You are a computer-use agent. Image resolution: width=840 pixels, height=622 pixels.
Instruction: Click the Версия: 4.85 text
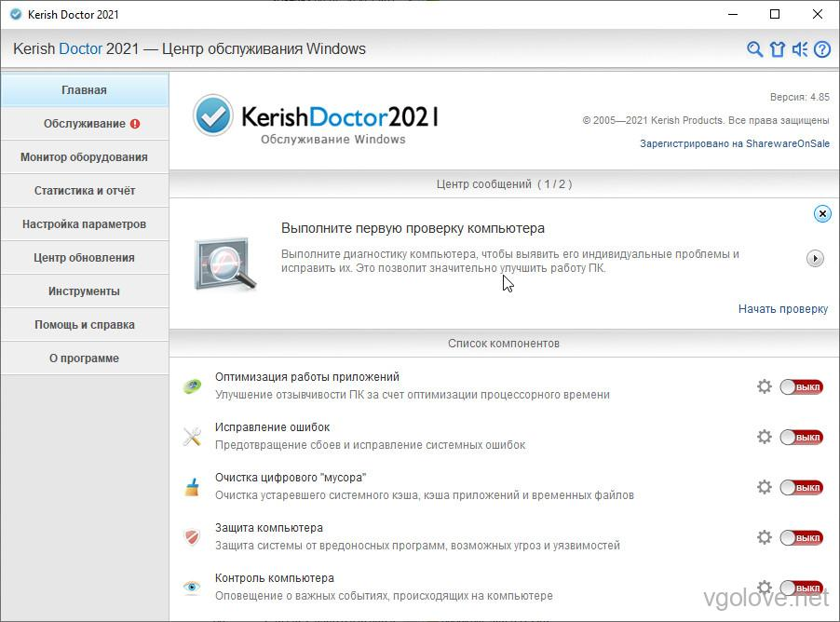[x=799, y=97]
